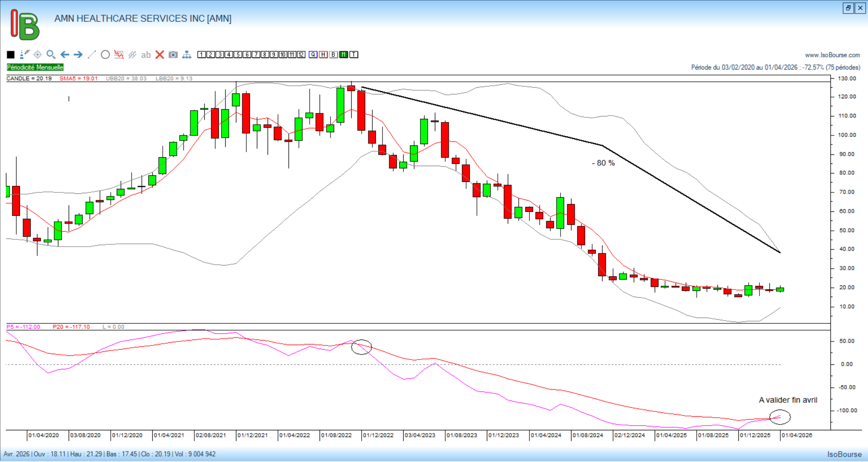Click the '- 80 %' chart annotation
Screen dimensions: 868x462
pos(603,163)
